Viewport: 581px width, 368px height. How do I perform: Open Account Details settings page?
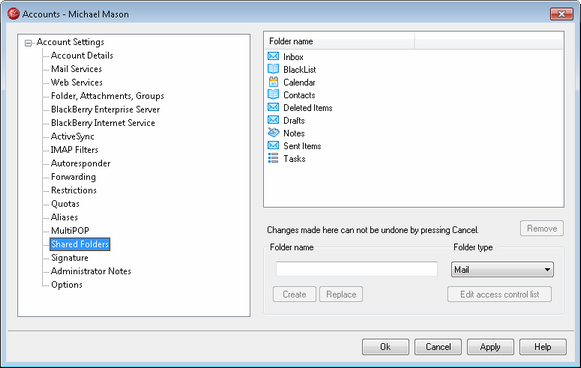(82, 56)
